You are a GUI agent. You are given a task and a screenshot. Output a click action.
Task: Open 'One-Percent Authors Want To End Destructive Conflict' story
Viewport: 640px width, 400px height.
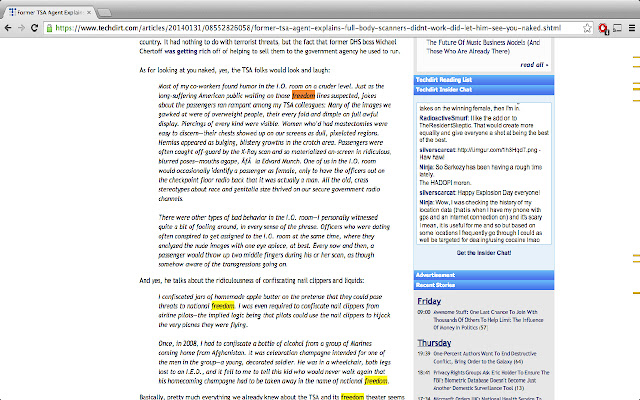[x=485, y=358]
